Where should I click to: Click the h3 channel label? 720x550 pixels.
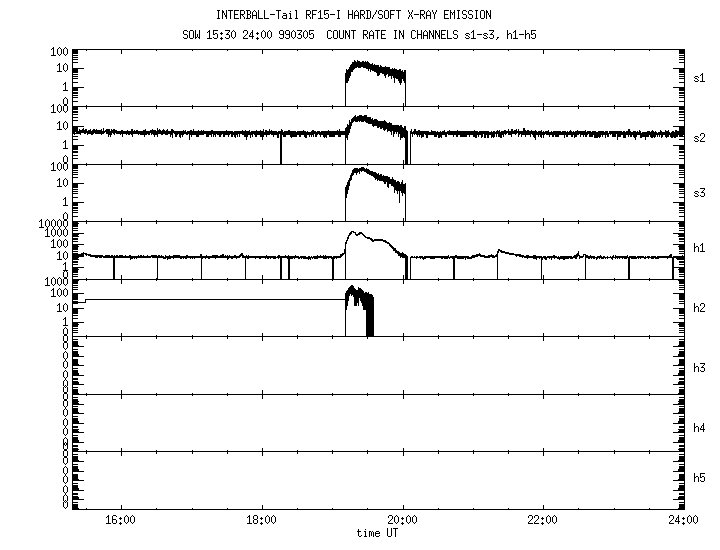(702, 367)
